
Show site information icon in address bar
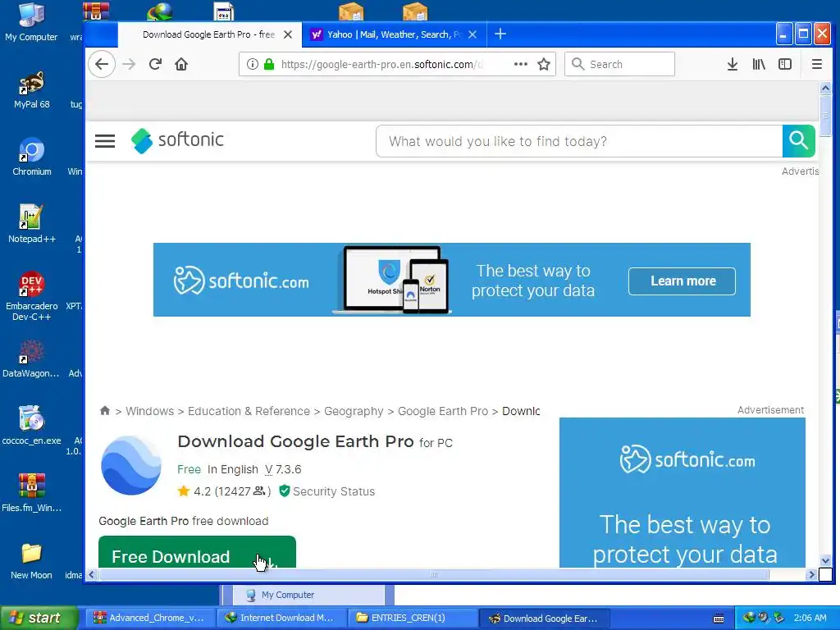253,64
